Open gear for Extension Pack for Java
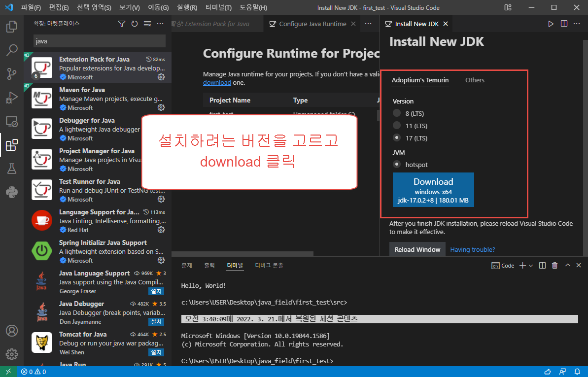Screen dimensions: 588x377 coord(161,77)
